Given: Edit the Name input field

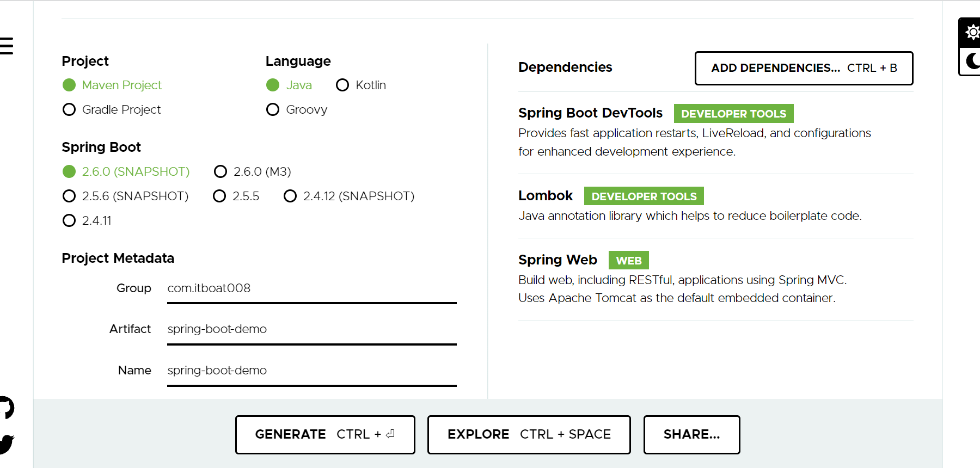Looking at the screenshot, I should (311, 371).
